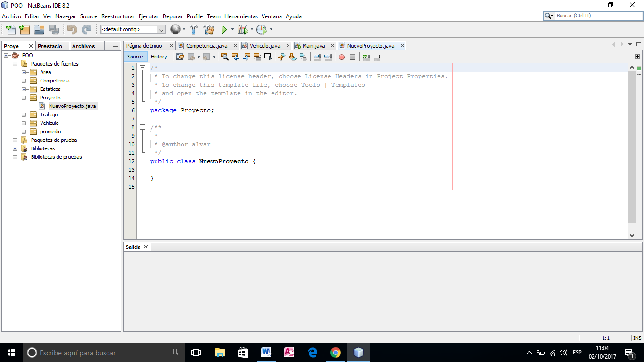Shift the line right using the editor icon
Image resolution: width=644 pixels, height=362 pixels.
point(329,57)
